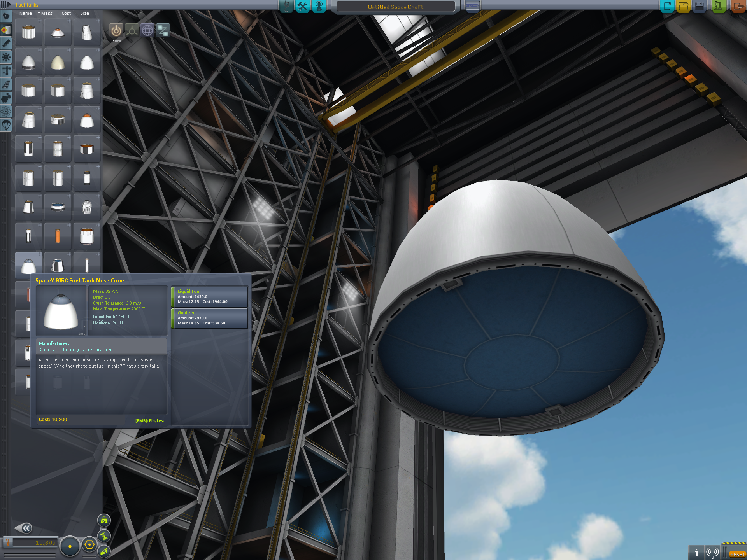Image resolution: width=747 pixels, height=560 pixels.
Task: Sort parts by Name
Action: pyautogui.click(x=26, y=13)
